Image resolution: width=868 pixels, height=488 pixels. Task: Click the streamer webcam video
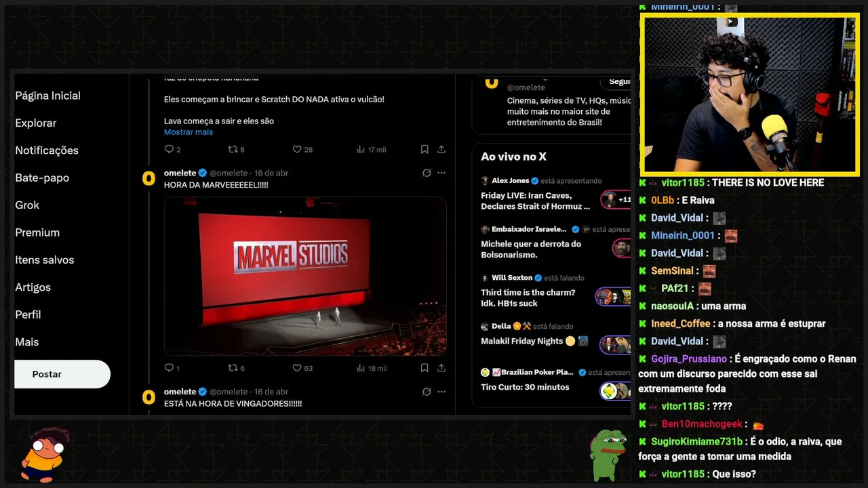750,94
